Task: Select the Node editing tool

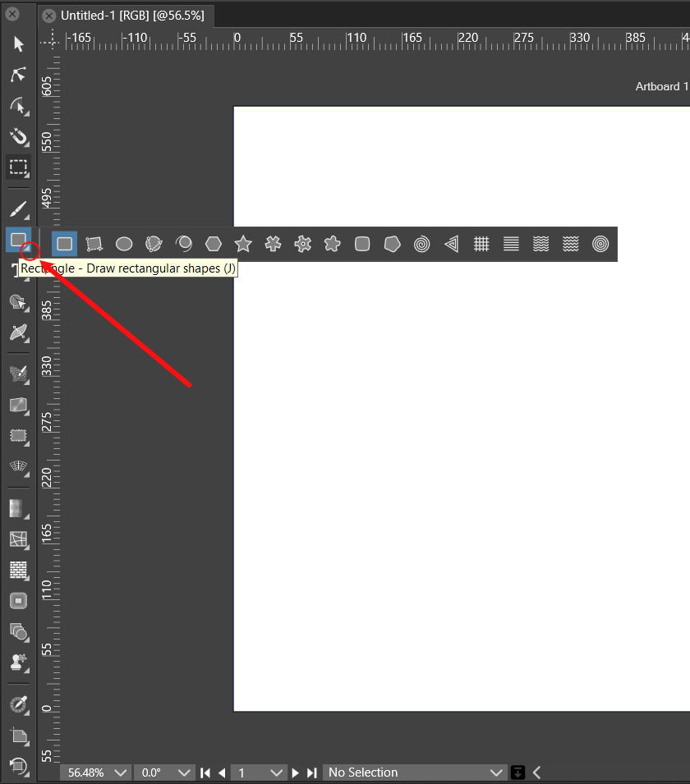Action: click(x=18, y=76)
